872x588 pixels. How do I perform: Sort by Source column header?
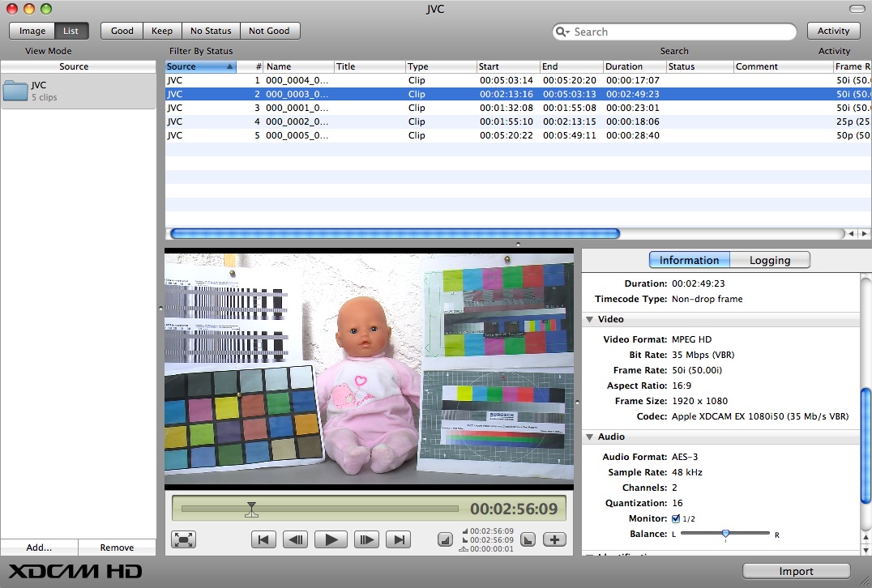click(x=201, y=66)
